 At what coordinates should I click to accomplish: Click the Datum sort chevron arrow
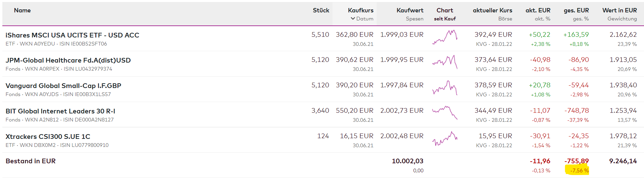pyautogui.click(x=353, y=19)
